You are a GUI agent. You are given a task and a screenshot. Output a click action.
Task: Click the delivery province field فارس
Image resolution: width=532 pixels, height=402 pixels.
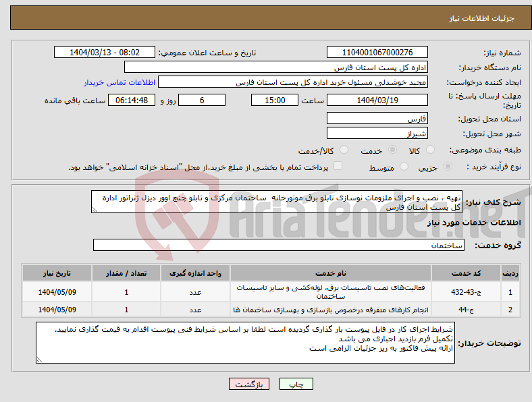[377, 118]
